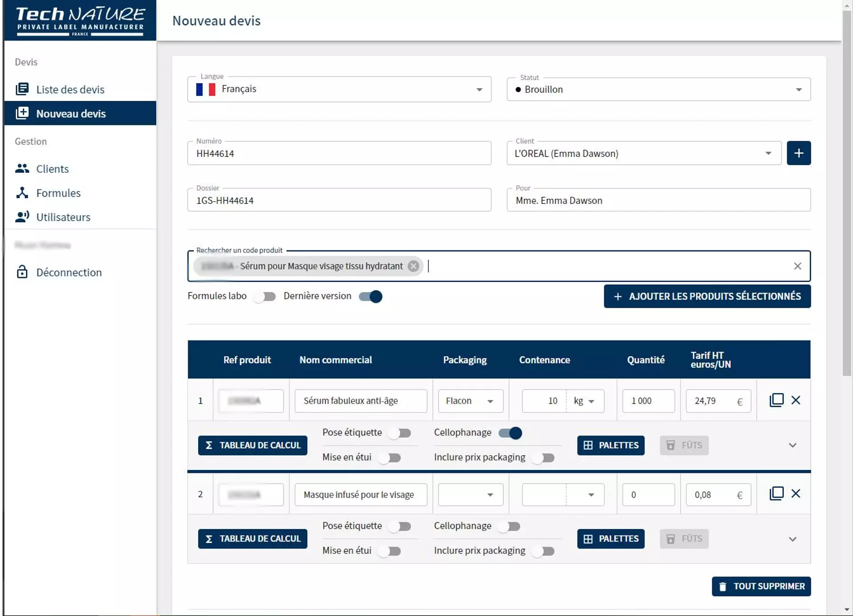Click the Déconnexion lock icon
Viewport: 853px width, 616px height.
click(22, 272)
